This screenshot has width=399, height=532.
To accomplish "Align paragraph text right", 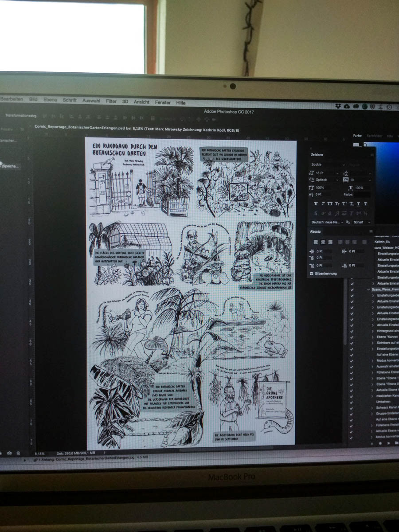I will point(330,242).
